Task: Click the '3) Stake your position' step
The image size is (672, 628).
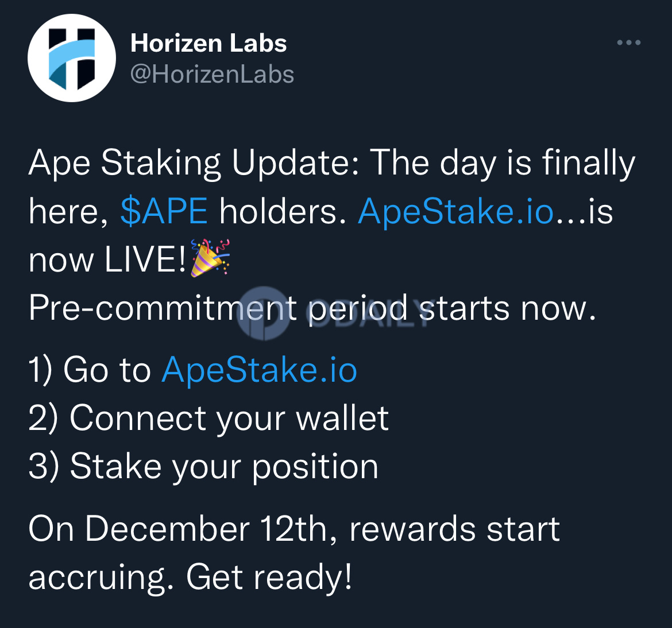Action: click(203, 467)
